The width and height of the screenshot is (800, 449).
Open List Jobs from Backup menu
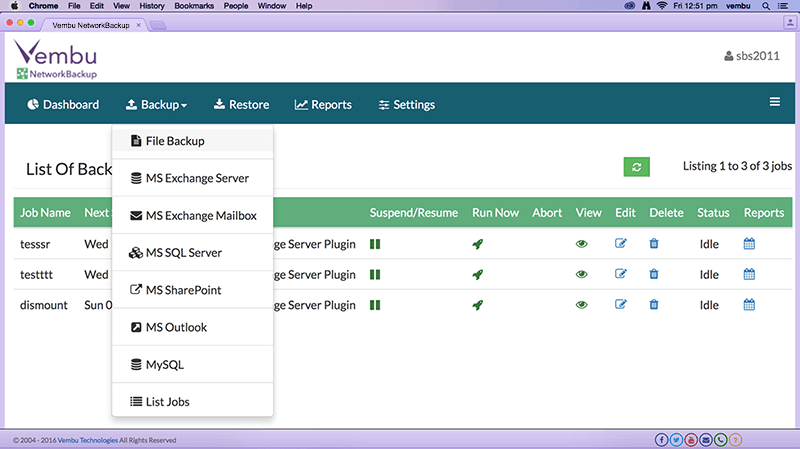click(x=192, y=402)
